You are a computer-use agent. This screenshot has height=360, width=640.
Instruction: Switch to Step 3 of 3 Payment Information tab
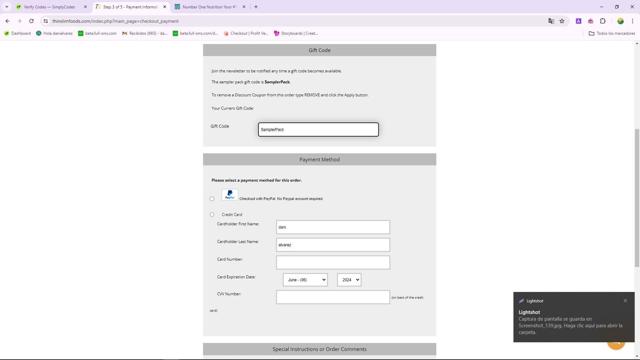[130, 7]
